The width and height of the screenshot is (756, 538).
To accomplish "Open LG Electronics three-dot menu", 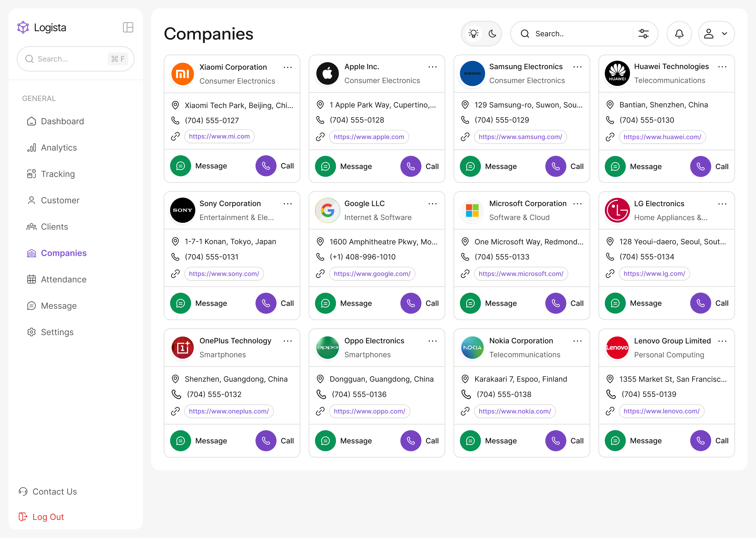I will 722,204.
